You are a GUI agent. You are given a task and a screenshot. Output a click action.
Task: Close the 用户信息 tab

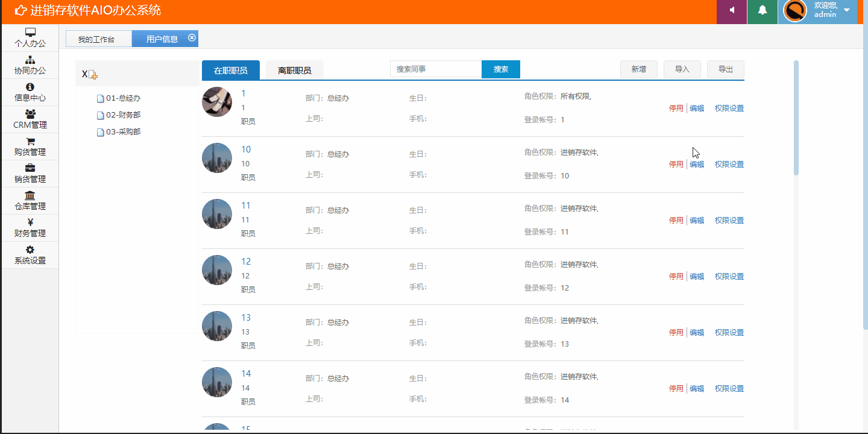tap(192, 37)
